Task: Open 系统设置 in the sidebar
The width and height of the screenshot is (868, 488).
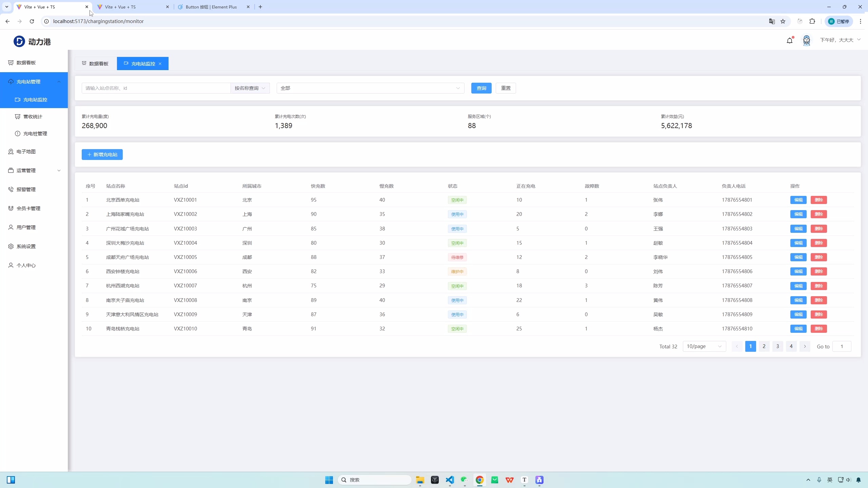Action: pyautogui.click(x=26, y=246)
